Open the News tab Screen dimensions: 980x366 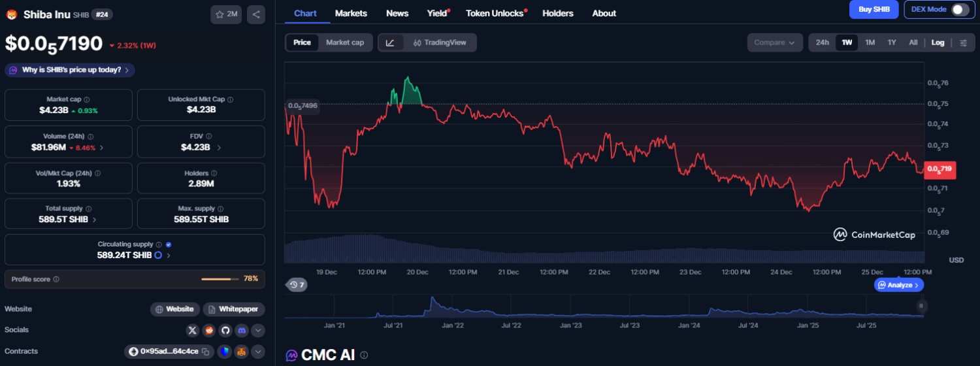(397, 13)
